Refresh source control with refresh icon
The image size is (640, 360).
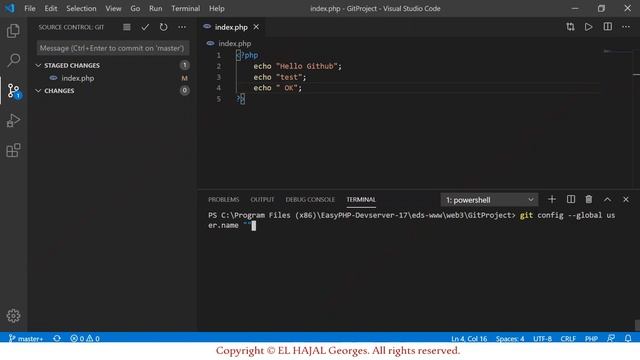[163, 27]
